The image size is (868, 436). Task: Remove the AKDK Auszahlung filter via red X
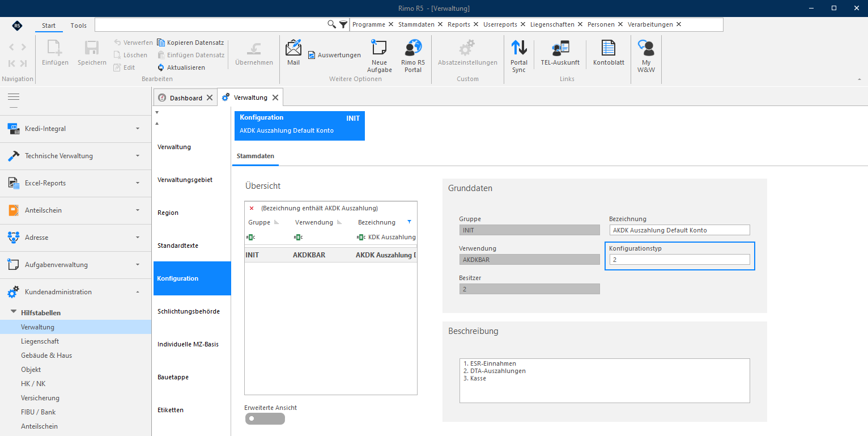tap(252, 208)
